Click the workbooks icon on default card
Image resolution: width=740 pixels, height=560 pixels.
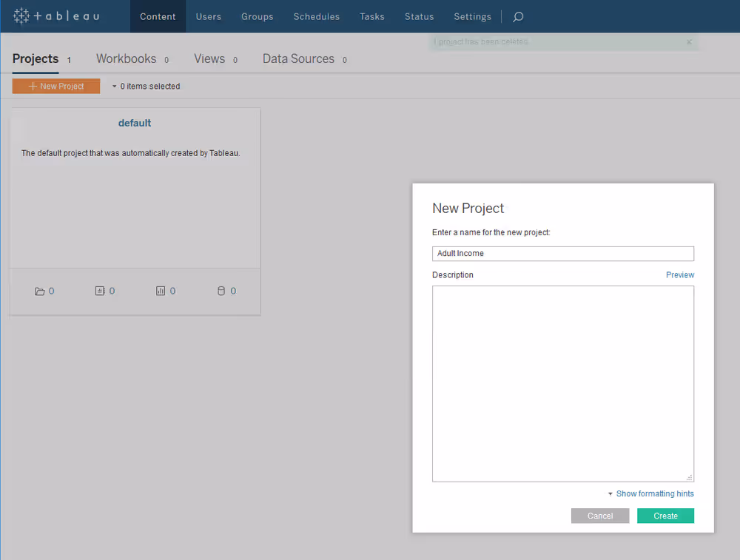pos(100,291)
